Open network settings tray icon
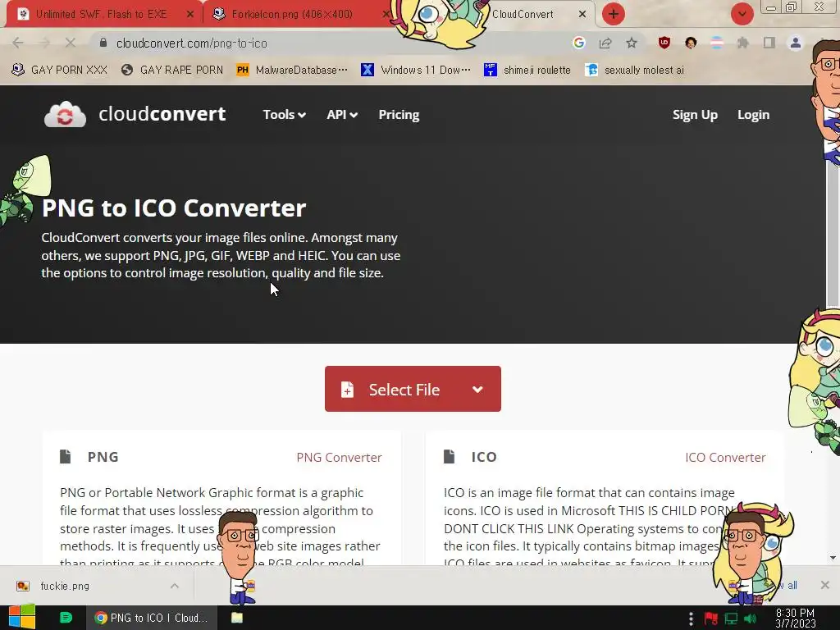 tap(731, 619)
